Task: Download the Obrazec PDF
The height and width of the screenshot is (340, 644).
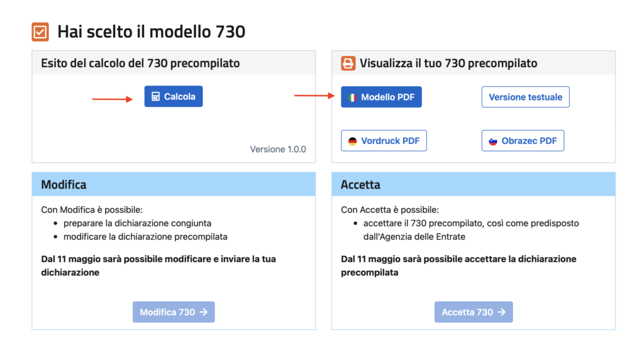Action: [x=523, y=141]
